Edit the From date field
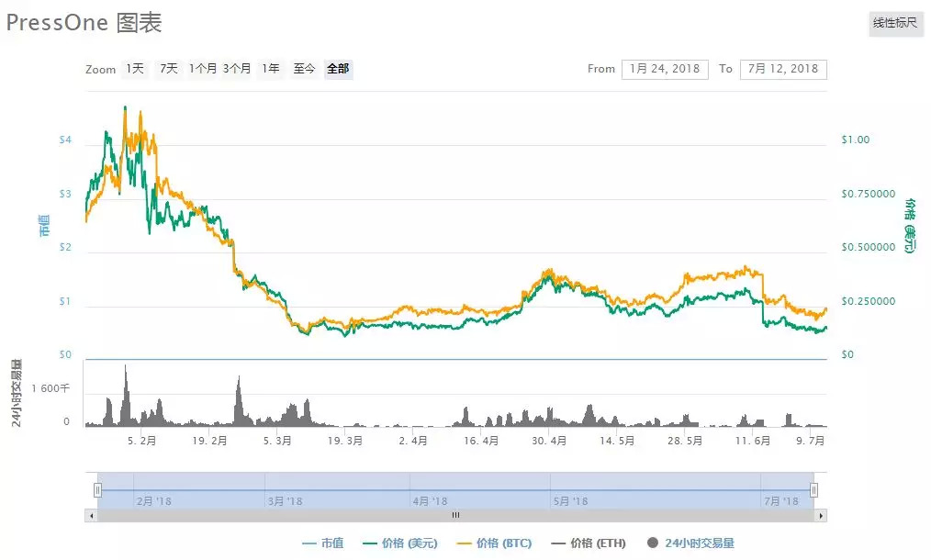 coord(665,69)
